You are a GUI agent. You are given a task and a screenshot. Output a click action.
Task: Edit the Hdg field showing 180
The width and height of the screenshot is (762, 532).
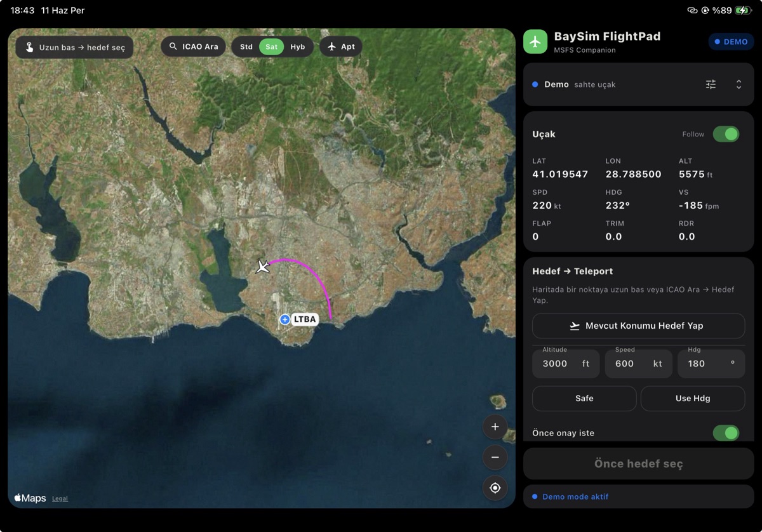tap(711, 364)
